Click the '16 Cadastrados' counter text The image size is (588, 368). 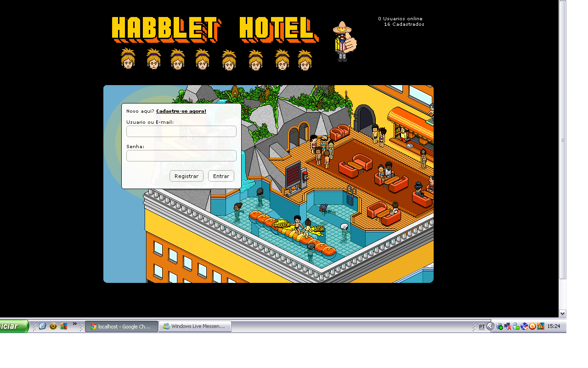point(404,24)
